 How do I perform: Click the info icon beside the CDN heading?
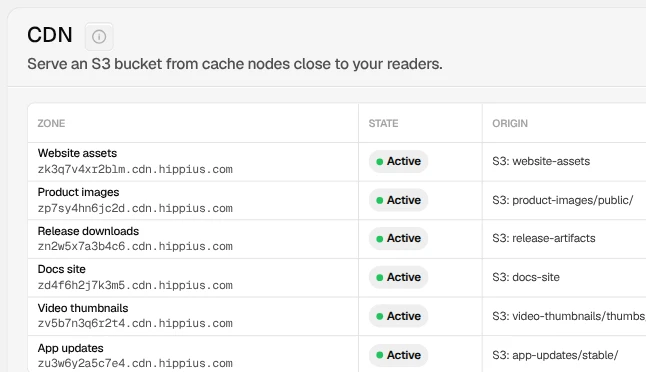coord(99,37)
